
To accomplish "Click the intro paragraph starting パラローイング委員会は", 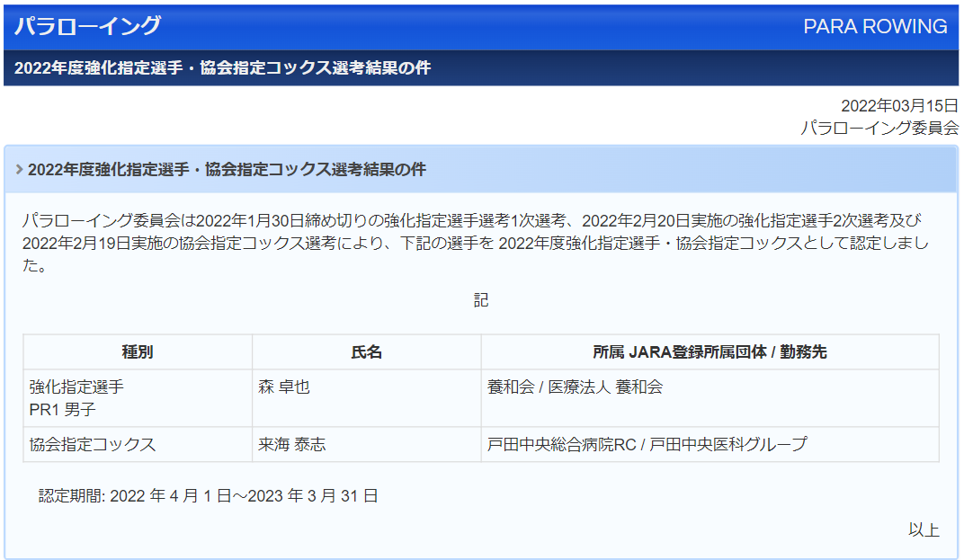I will (x=476, y=244).
